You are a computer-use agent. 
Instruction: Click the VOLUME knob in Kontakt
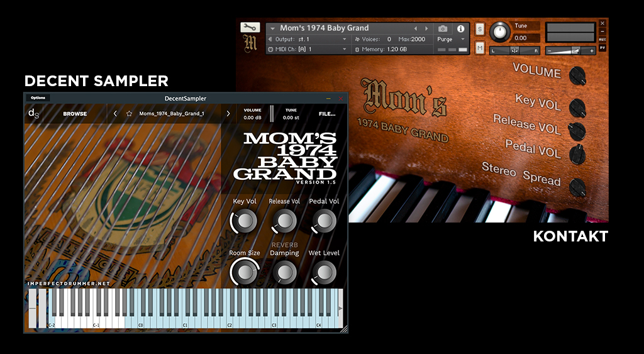pyautogui.click(x=577, y=75)
